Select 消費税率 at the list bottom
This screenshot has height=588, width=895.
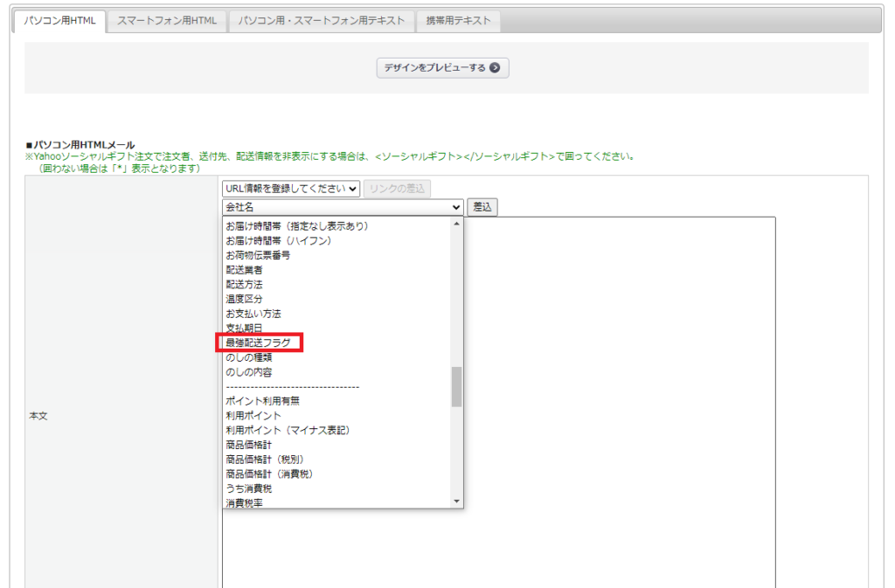coord(337,502)
